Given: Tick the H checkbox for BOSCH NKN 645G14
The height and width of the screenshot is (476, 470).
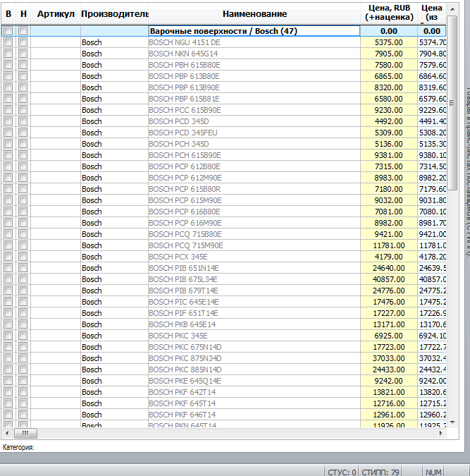Looking at the screenshot, I should [x=23, y=54].
